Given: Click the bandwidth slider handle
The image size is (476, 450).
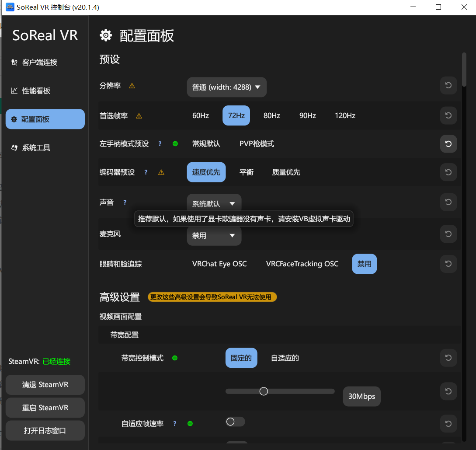Looking at the screenshot, I should [x=264, y=391].
